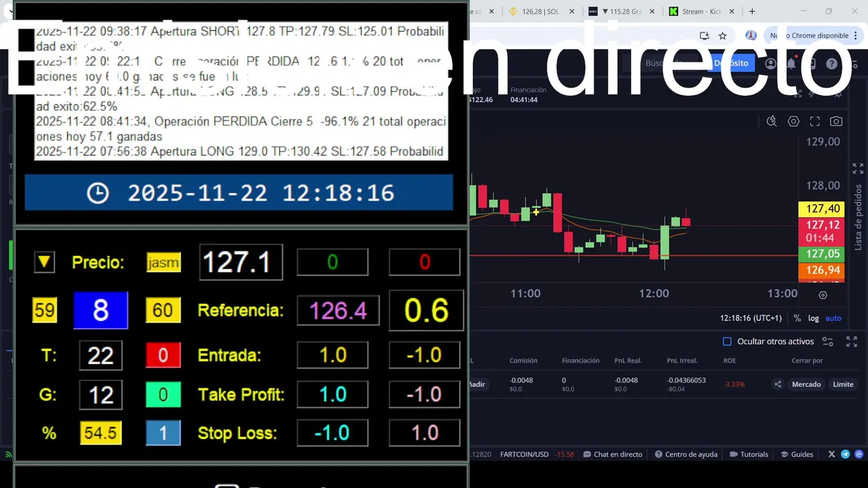
Task: Open new browser tab
Action: click(752, 11)
